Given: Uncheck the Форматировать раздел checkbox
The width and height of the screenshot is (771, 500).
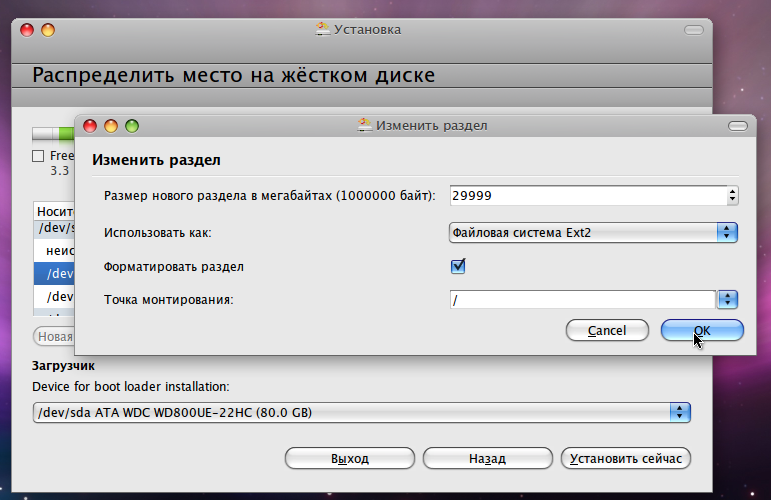Looking at the screenshot, I should [x=459, y=267].
